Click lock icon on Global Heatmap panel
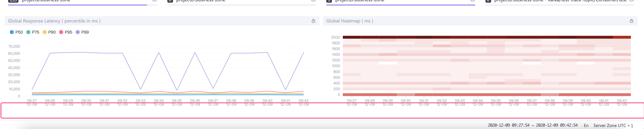 coord(632,21)
